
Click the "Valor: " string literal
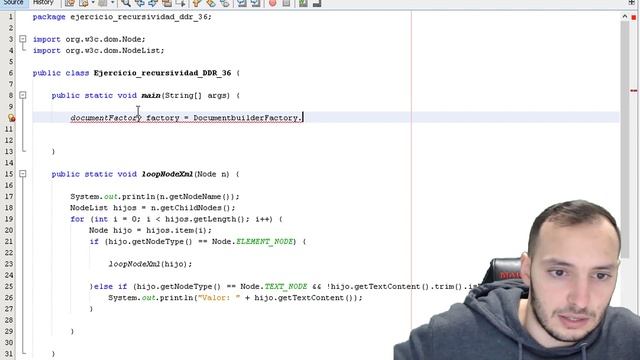tap(219, 298)
